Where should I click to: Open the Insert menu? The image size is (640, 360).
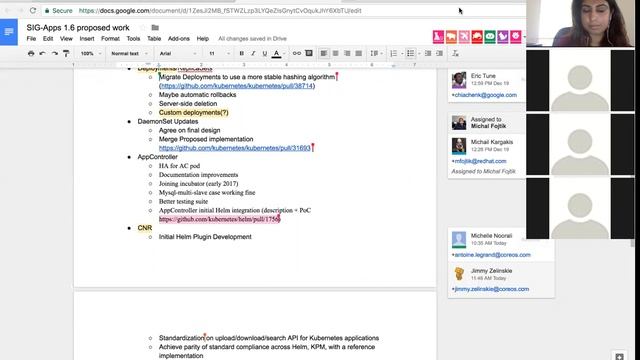click(87, 39)
